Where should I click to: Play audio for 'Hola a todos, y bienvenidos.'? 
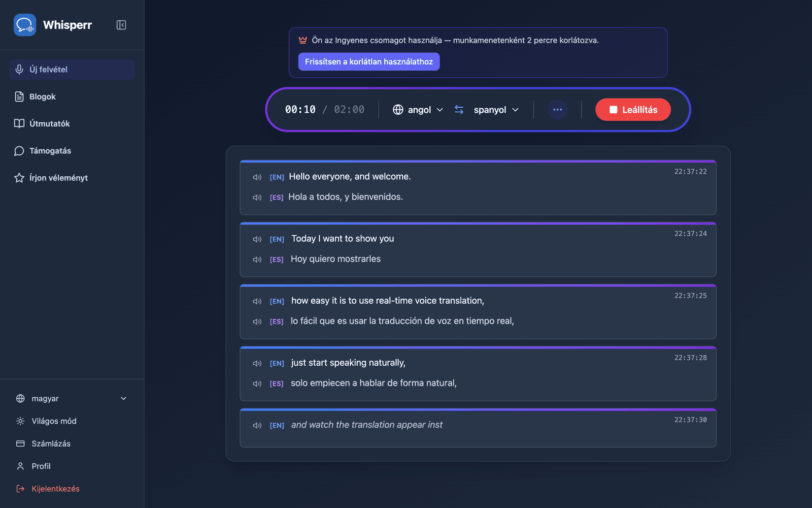pyautogui.click(x=257, y=198)
